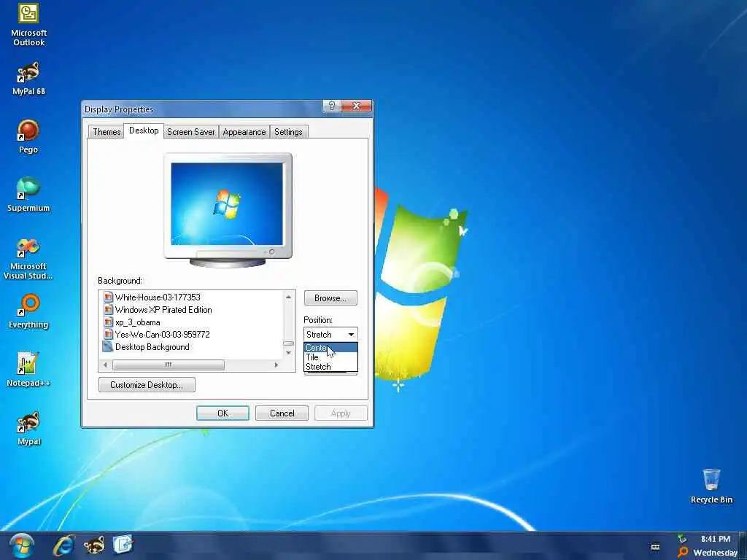Select the Pego desktop shortcut
This screenshot has height=560, width=747.
point(28,136)
